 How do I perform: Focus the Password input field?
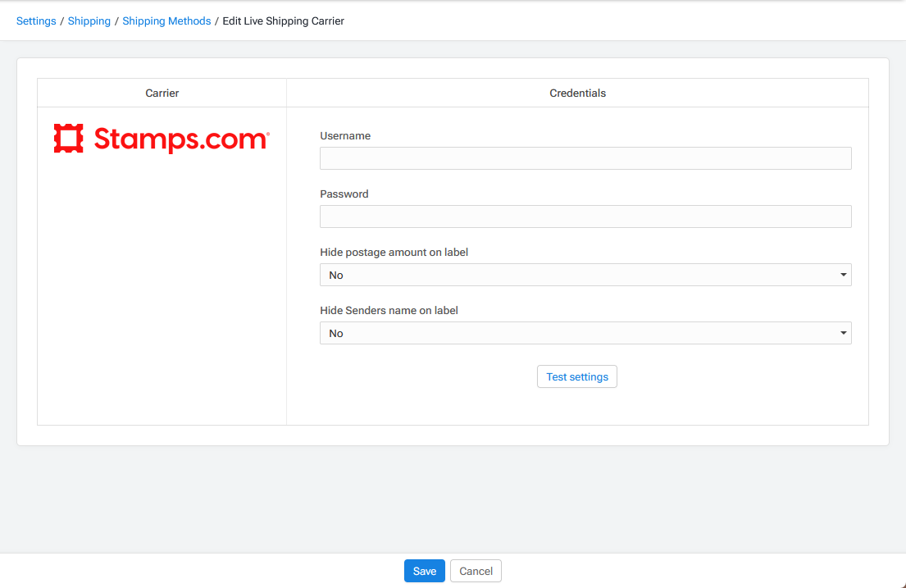click(585, 217)
